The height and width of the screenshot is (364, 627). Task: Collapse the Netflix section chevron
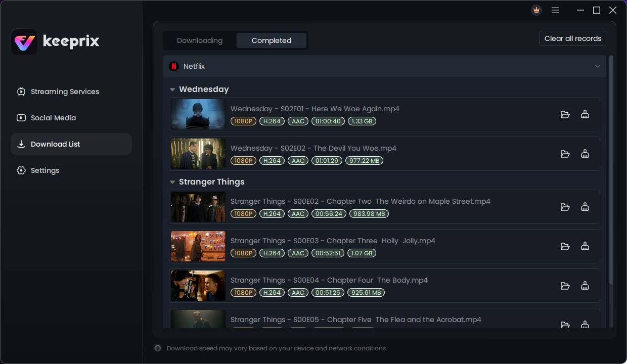598,66
